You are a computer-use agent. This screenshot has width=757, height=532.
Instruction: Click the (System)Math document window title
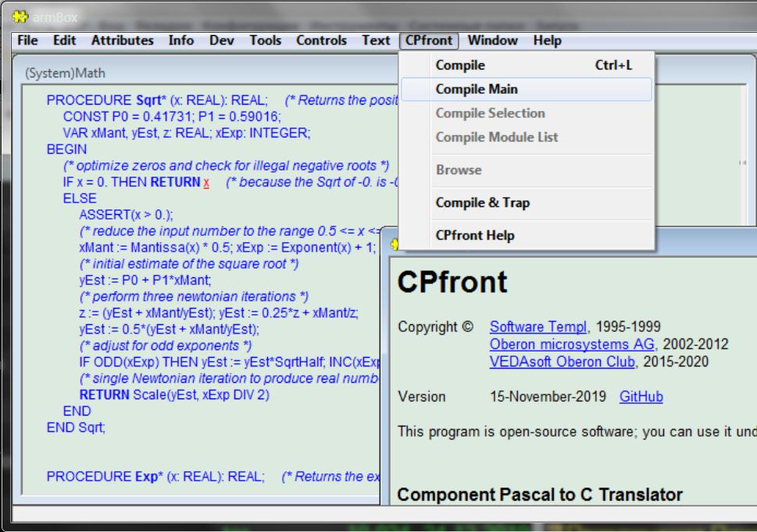[65, 73]
